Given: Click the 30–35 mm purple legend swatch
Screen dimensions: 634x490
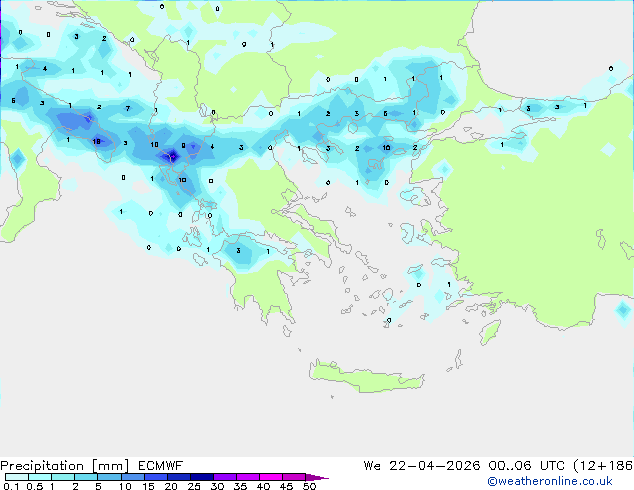Looking at the screenshot, I should pyautogui.click(x=224, y=477).
